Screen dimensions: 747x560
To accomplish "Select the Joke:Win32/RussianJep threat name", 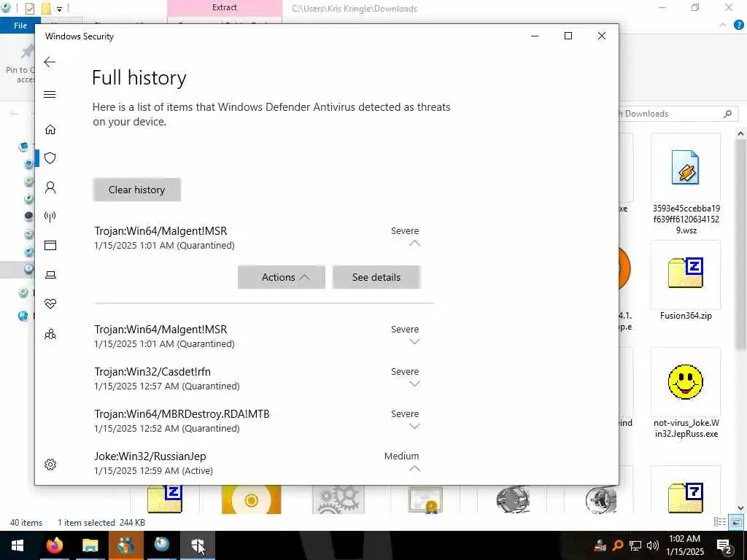I will 150,456.
